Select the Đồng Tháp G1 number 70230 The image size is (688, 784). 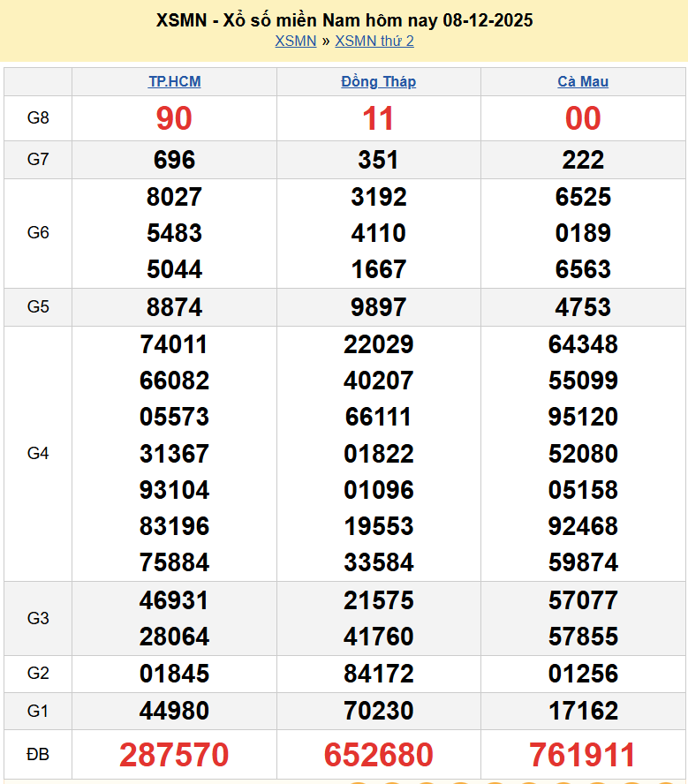(378, 711)
